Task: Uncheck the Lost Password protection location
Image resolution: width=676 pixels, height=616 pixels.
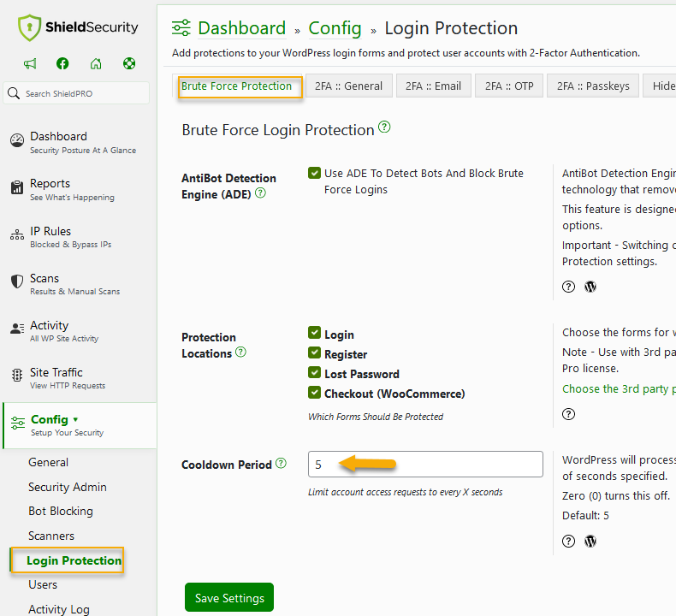Action: click(x=314, y=372)
